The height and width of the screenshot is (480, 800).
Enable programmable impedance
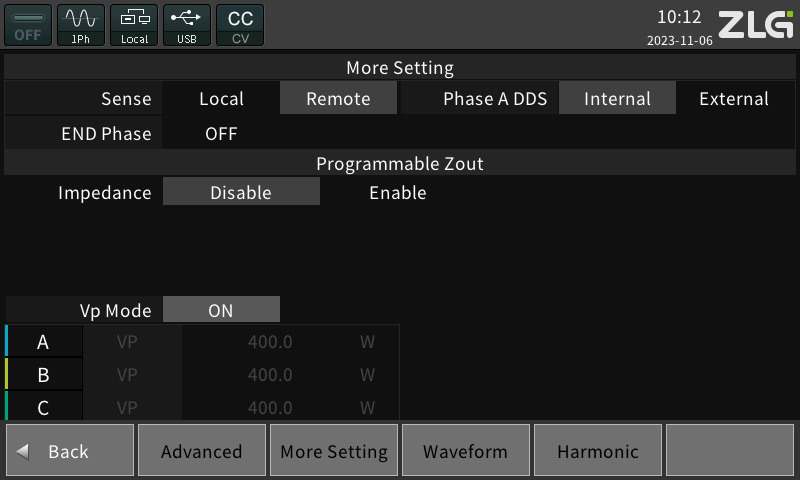398,193
